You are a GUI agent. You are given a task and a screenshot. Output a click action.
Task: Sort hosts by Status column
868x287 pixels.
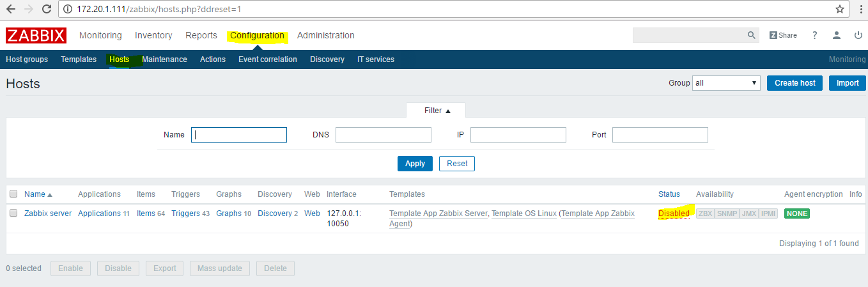coord(669,194)
